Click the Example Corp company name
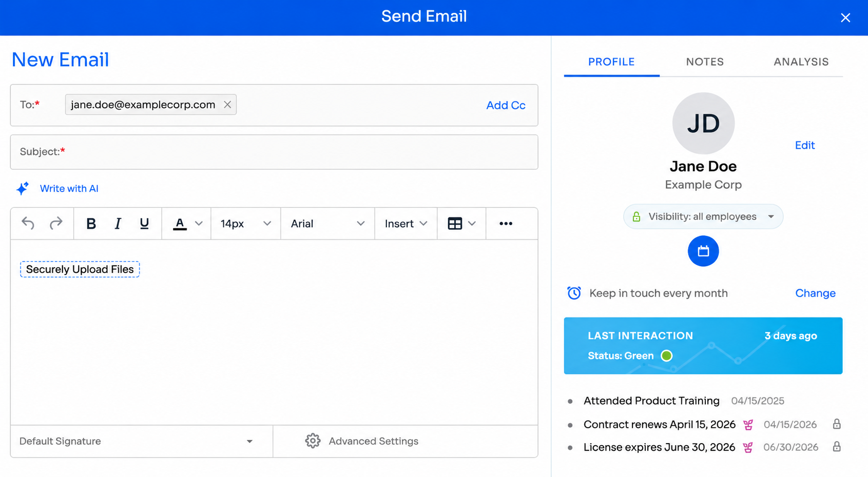 (703, 185)
